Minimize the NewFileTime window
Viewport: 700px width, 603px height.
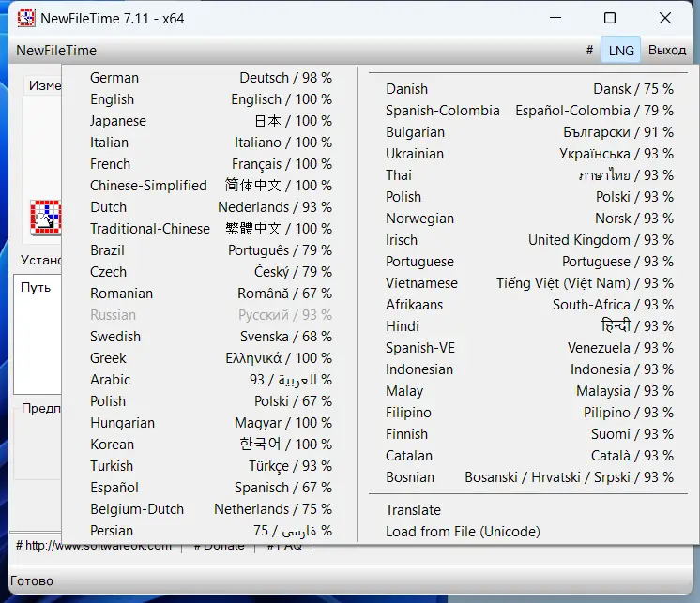tap(555, 18)
